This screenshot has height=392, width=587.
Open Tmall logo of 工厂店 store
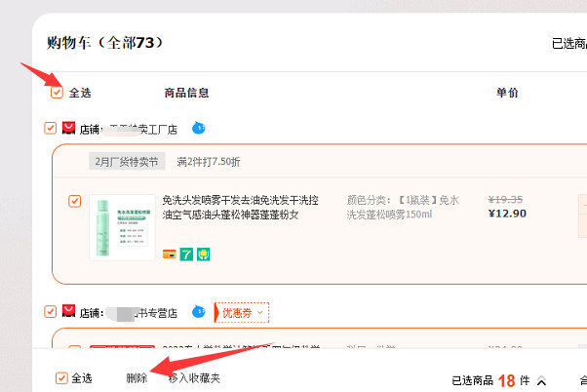[68, 128]
